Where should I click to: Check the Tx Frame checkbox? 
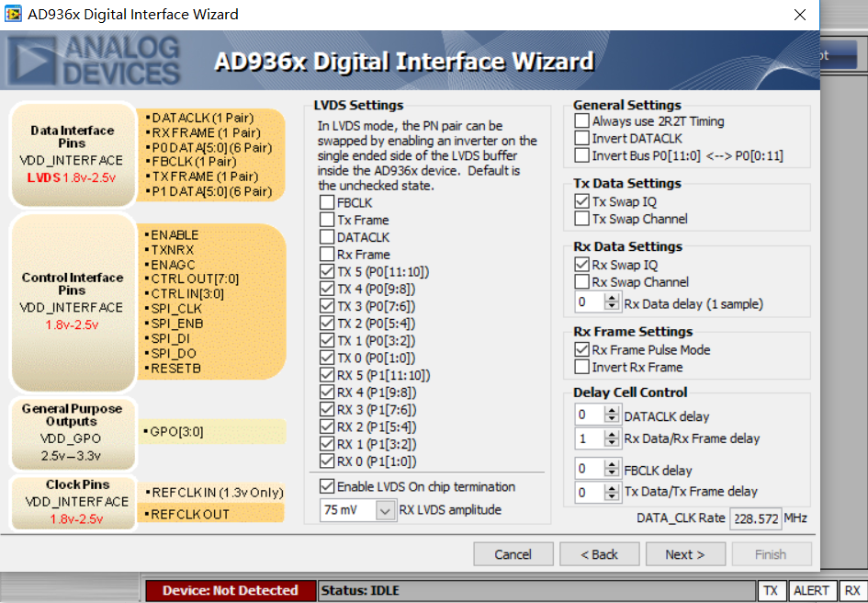pyautogui.click(x=327, y=220)
